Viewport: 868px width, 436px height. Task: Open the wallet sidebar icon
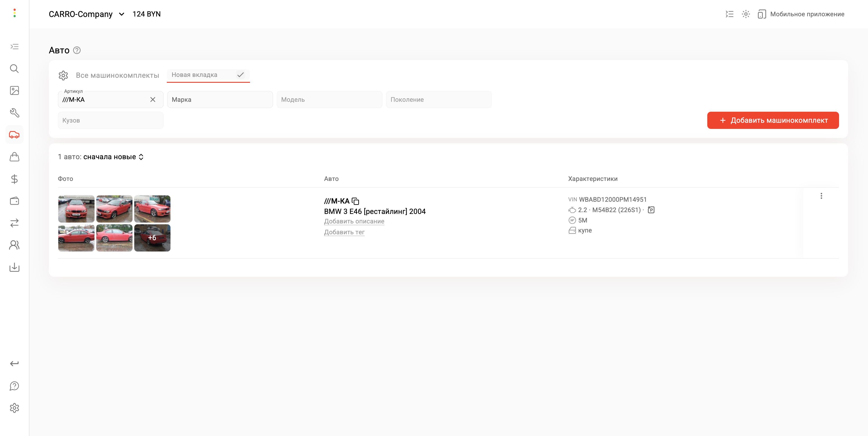[x=14, y=201]
